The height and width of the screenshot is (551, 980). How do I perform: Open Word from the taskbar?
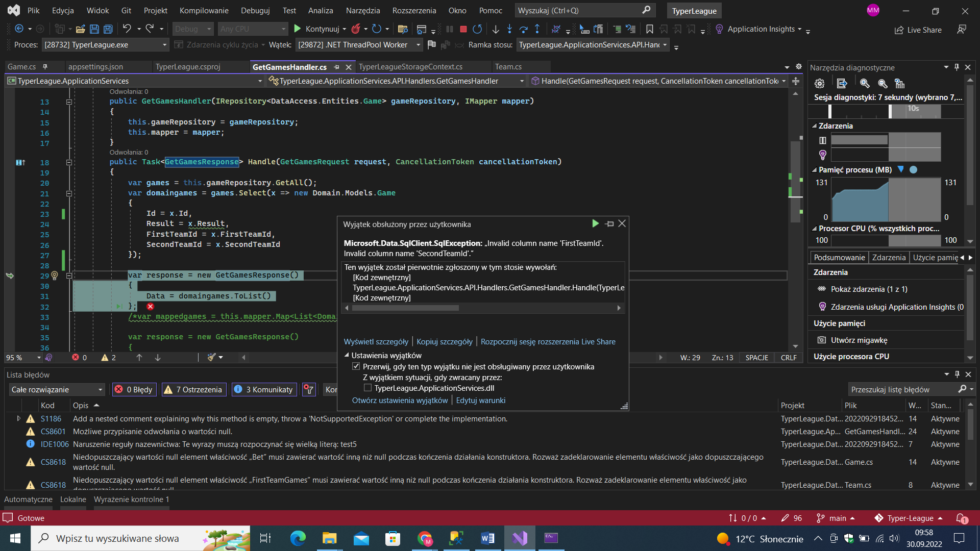click(487, 538)
